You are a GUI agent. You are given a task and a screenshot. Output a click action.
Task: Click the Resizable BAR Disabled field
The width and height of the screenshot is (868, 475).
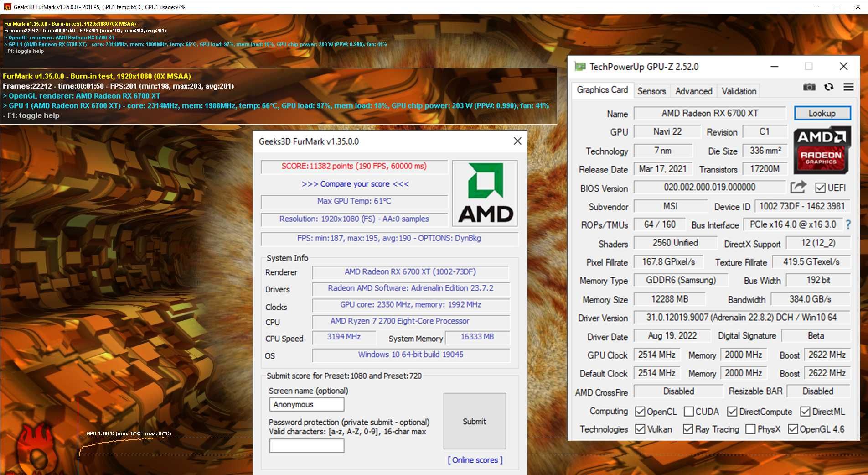[818, 391]
